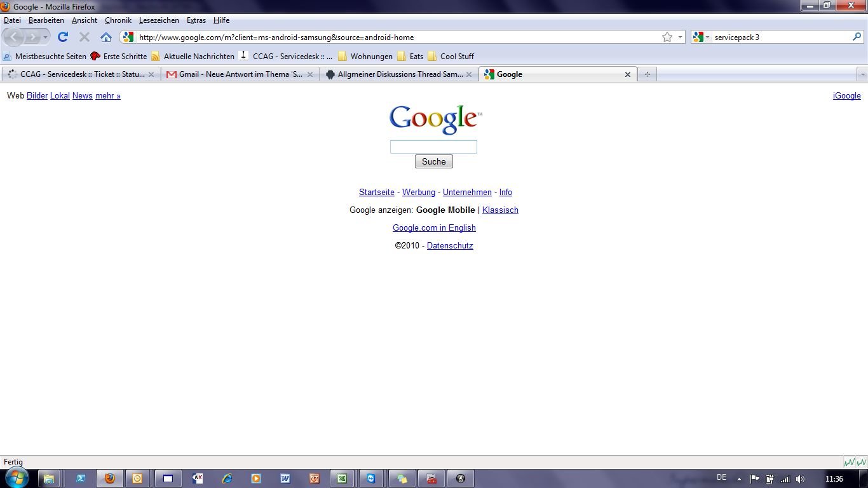Open the recent history dropdown beside Forward
Viewport: 868px width, 488px height.
(x=45, y=37)
